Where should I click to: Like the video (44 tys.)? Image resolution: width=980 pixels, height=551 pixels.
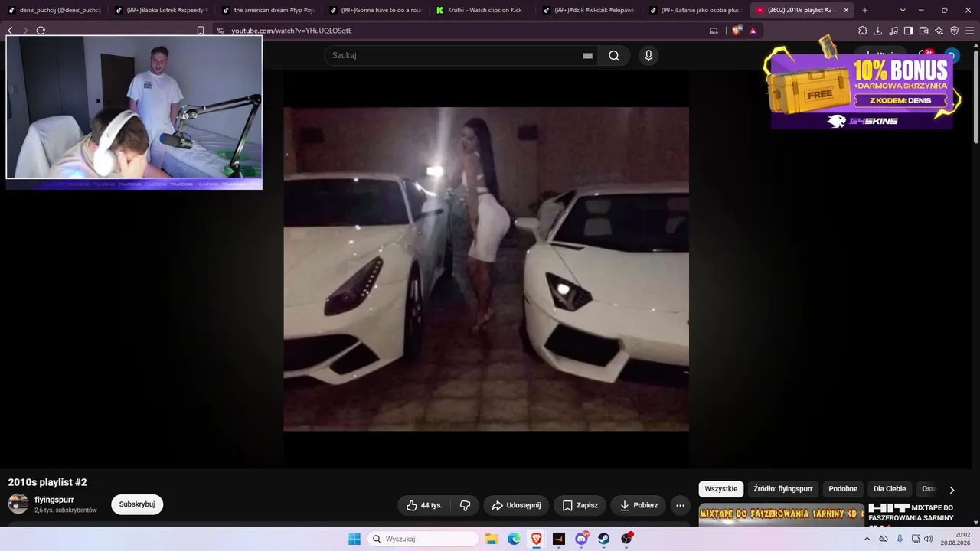click(423, 505)
